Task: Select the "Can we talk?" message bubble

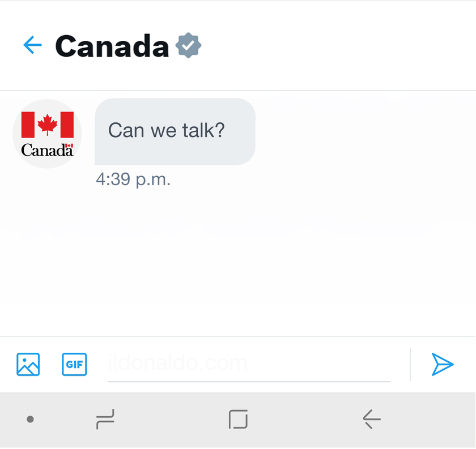Action: click(x=175, y=131)
